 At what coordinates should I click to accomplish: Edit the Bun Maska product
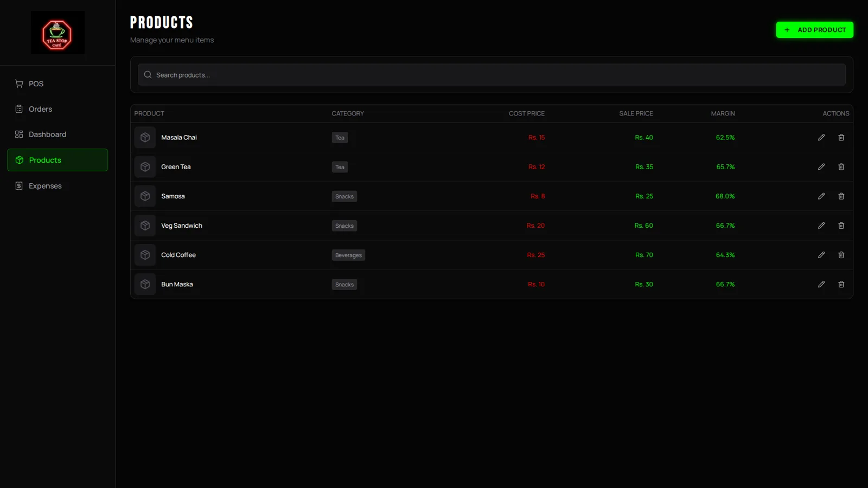pos(821,284)
